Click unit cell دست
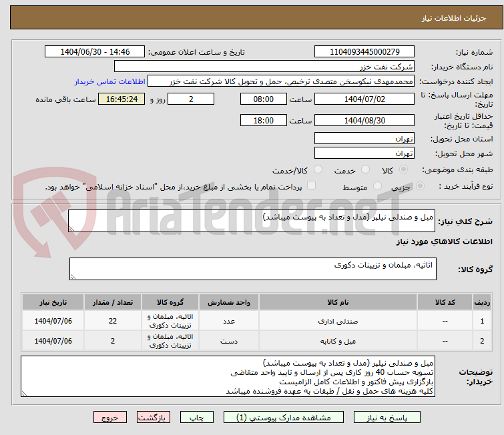Image resolution: width=504 pixels, height=435 pixels. (228, 341)
